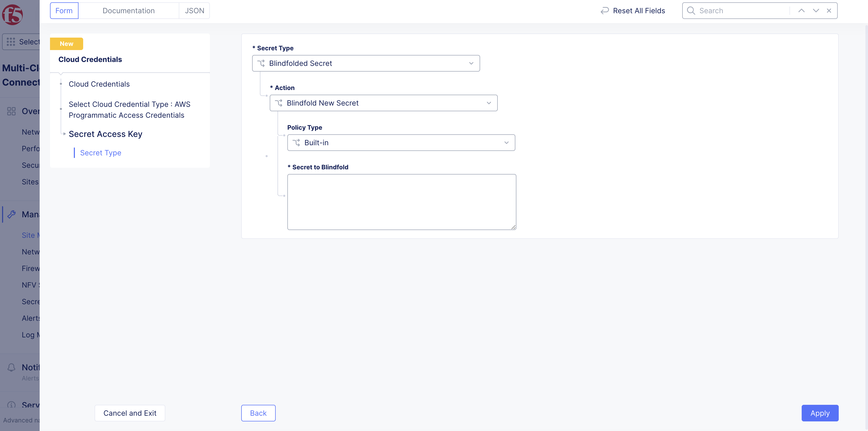Click the Overview grid icon in sidebar

click(x=11, y=111)
